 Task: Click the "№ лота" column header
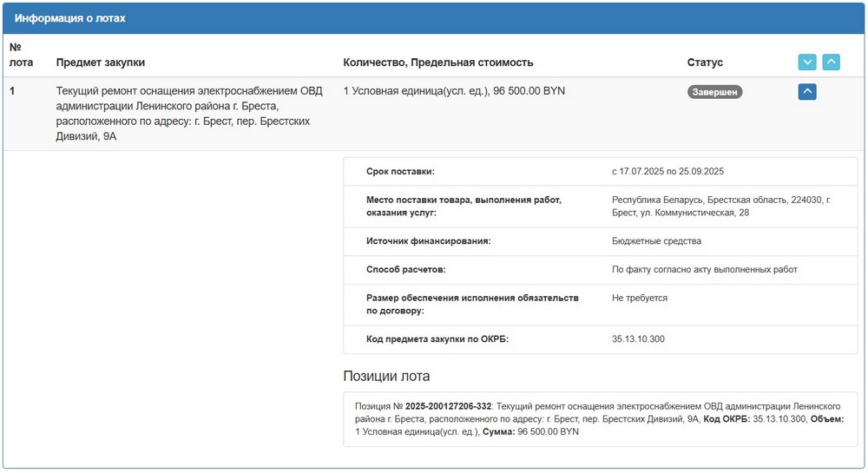tap(20, 55)
